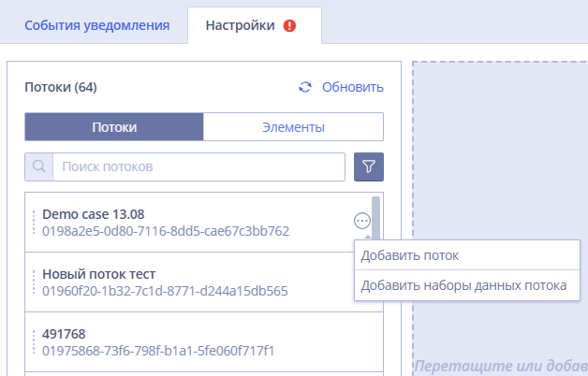The width and height of the screenshot is (588, 376).
Task: Open the Настройки tab
Action: coord(255,25)
